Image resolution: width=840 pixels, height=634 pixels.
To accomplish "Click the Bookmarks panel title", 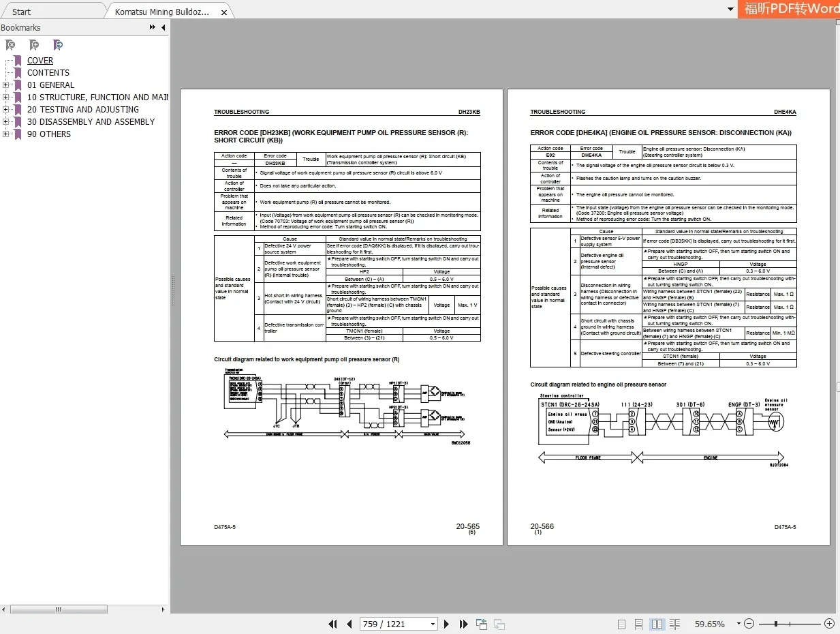I will point(20,28).
